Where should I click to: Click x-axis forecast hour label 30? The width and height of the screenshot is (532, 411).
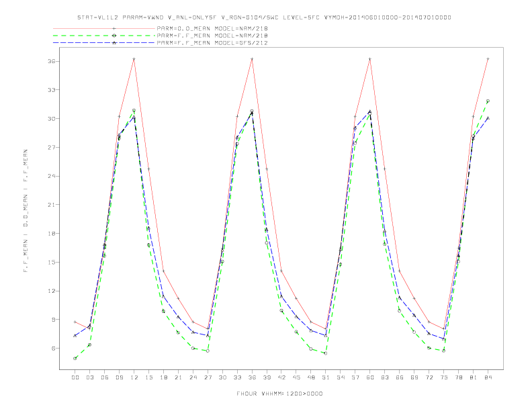pos(222,377)
